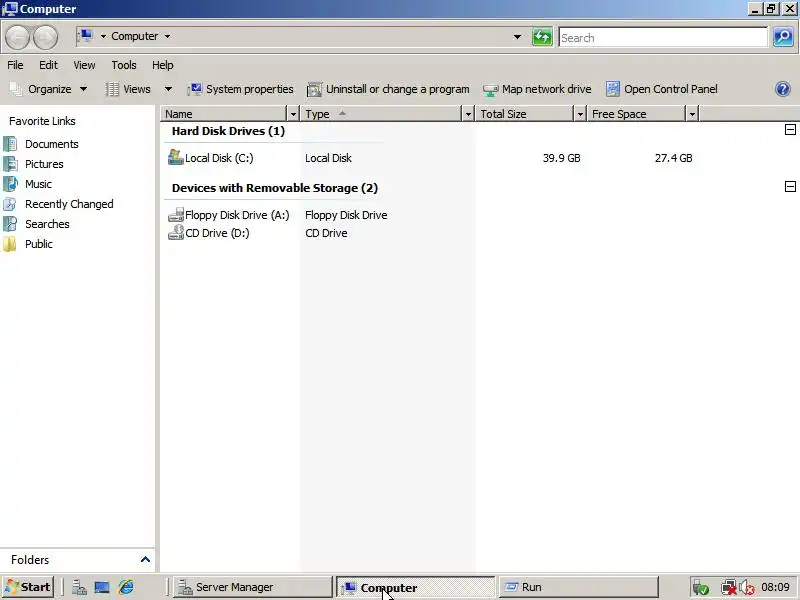Open the address bar history dropdown
Screen dimensions: 800x600
pyautogui.click(x=517, y=37)
